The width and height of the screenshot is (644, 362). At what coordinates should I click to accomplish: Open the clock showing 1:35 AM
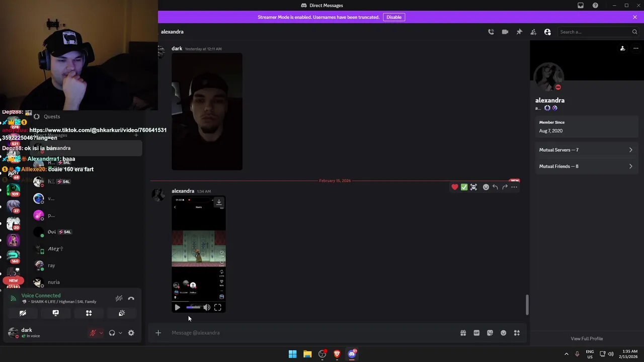629,354
